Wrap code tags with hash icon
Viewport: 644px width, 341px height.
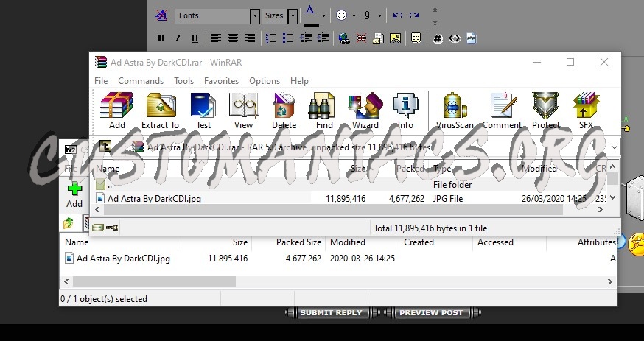(x=438, y=38)
